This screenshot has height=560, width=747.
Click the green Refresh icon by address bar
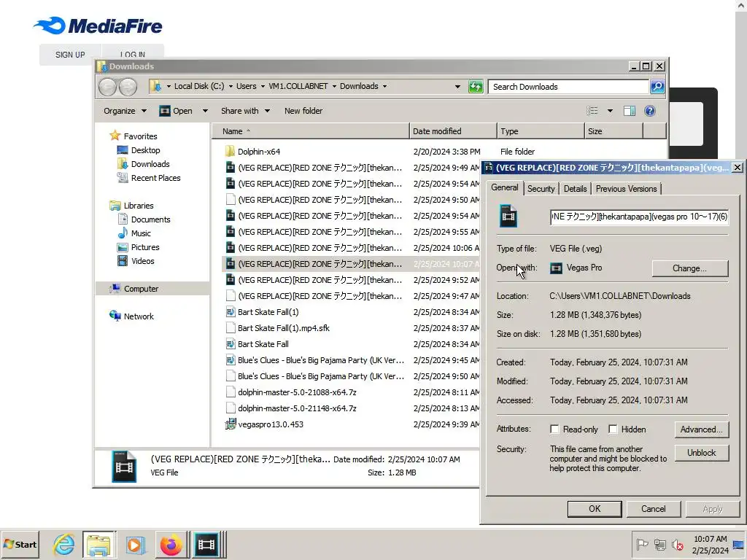point(476,87)
